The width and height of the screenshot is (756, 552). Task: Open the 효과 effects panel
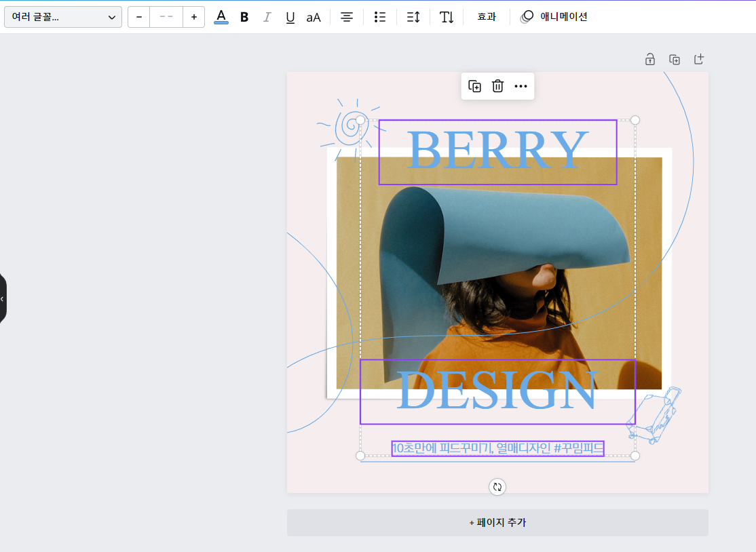pos(487,17)
